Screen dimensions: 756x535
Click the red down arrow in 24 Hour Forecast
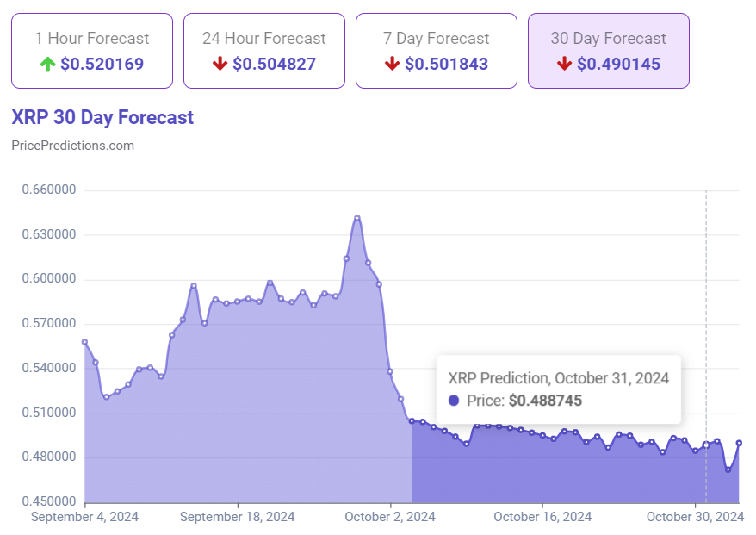click(x=220, y=64)
